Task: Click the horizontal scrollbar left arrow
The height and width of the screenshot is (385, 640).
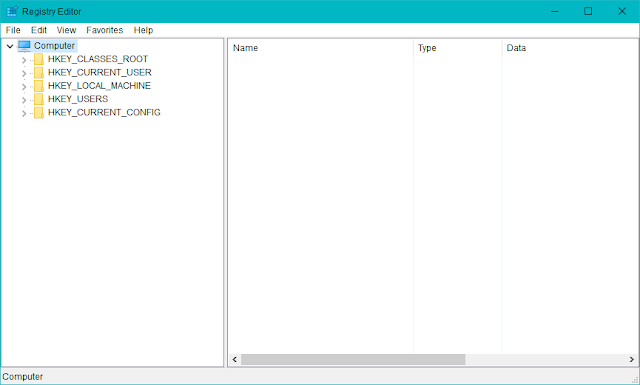Action: [x=235, y=360]
